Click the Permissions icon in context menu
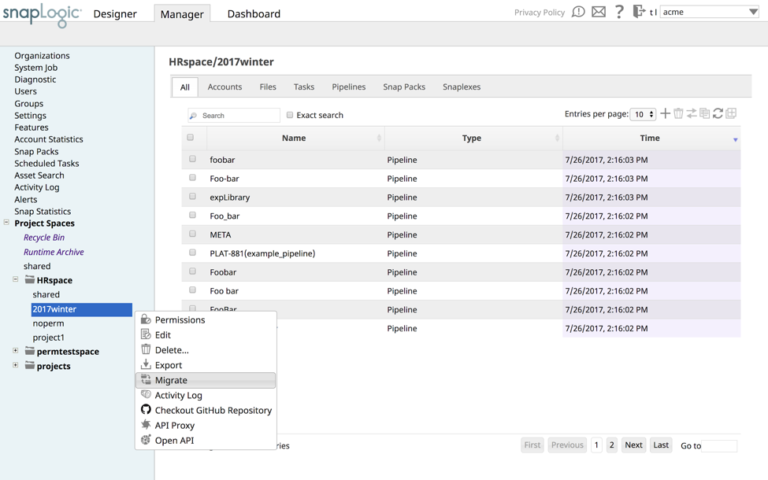 pyautogui.click(x=145, y=319)
